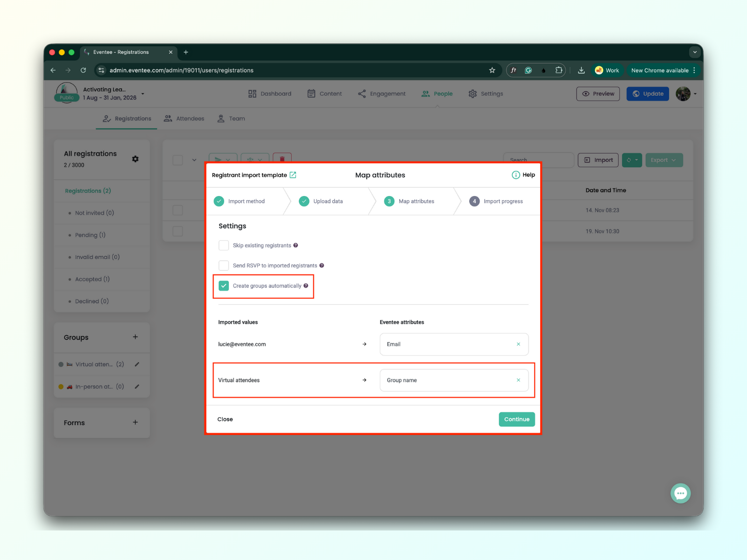Open the Work profile chip in Chrome
The image size is (747, 560).
pos(607,70)
